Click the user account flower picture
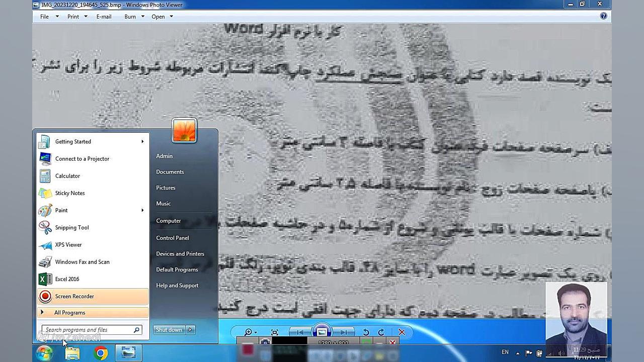The height and width of the screenshot is (362, 644). point(184,131)
